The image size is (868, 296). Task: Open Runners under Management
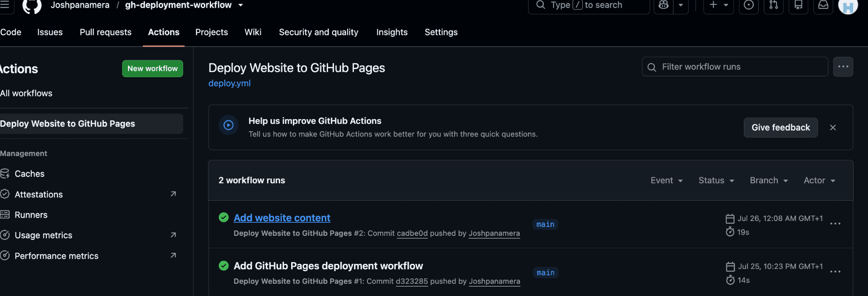pyautogui.click(x=31, y=215)
